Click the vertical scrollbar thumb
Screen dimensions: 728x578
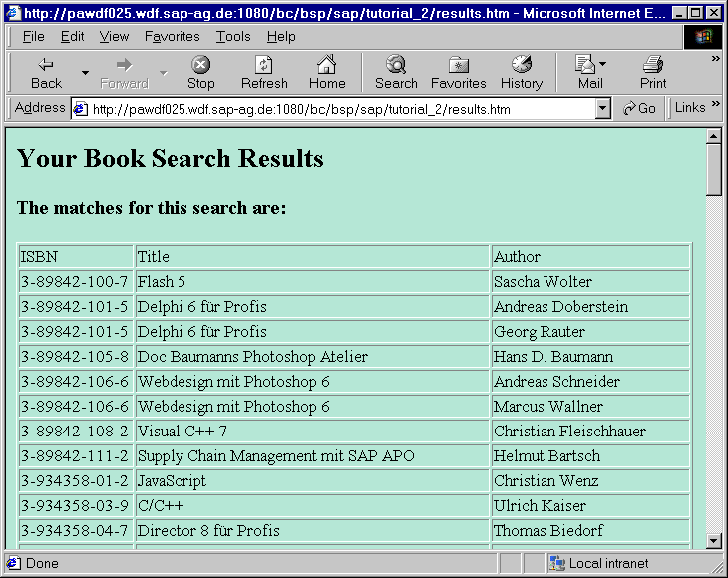coord(713,169)
